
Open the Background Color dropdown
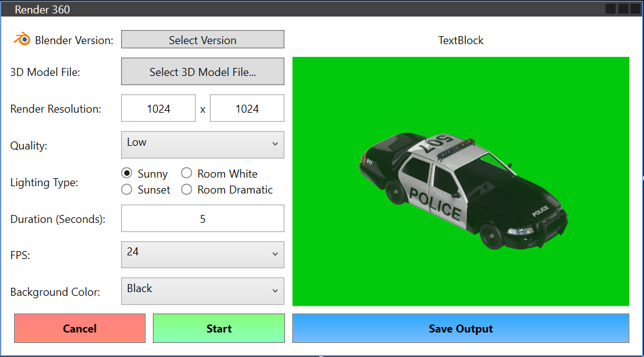202,291
